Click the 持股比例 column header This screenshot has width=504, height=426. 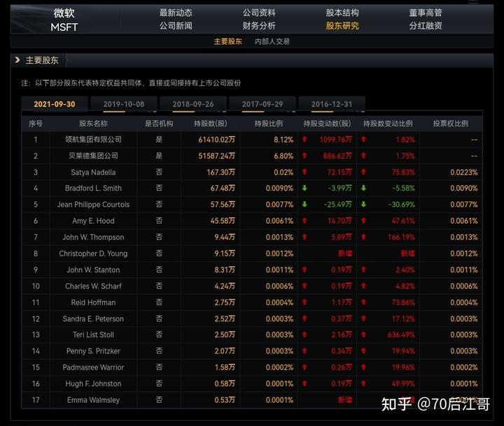pyautogui.click(x=269, y=124)
